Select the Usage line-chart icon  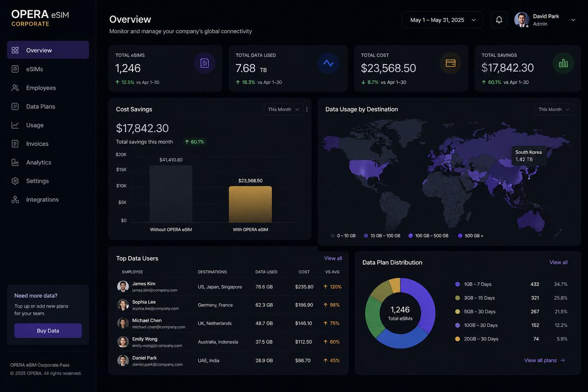point(15,125)
